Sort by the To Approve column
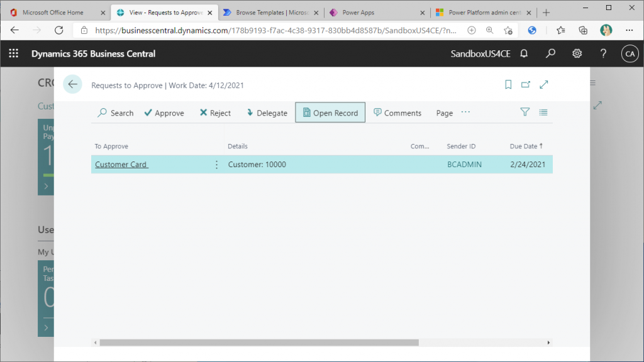644x362 pixels. [x=111, y=146]
